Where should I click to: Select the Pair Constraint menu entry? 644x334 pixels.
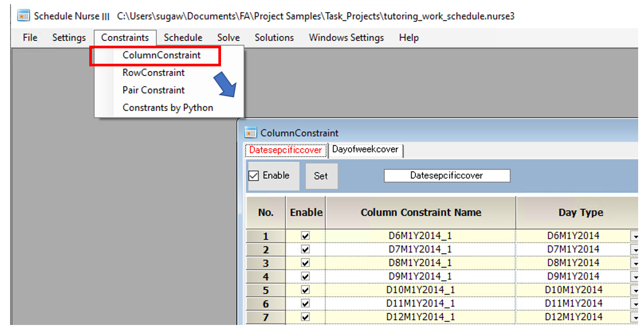pyautogui.click(x=153, y=90)
